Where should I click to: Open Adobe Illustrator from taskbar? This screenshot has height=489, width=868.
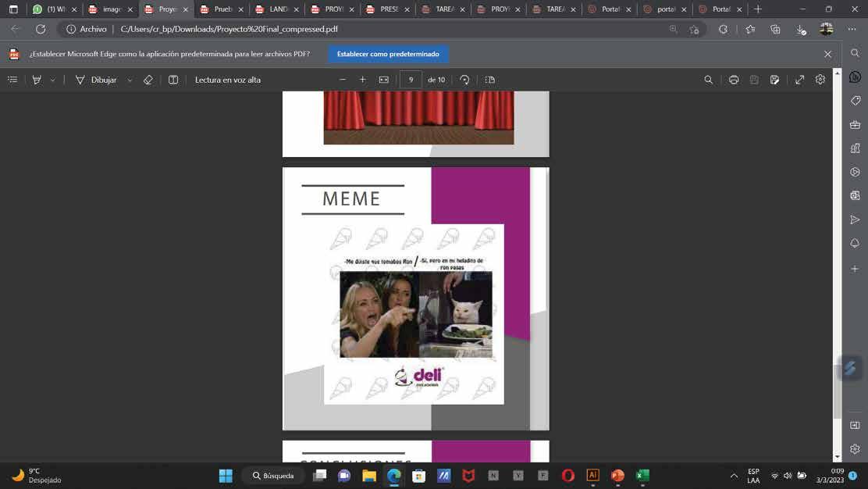click(592, 476)
